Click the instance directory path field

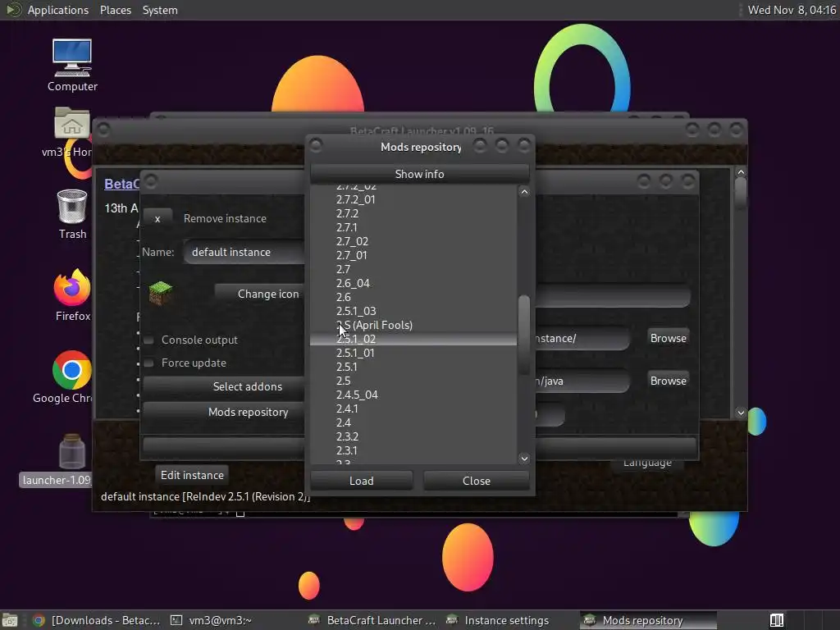click(x=582, y=338)
